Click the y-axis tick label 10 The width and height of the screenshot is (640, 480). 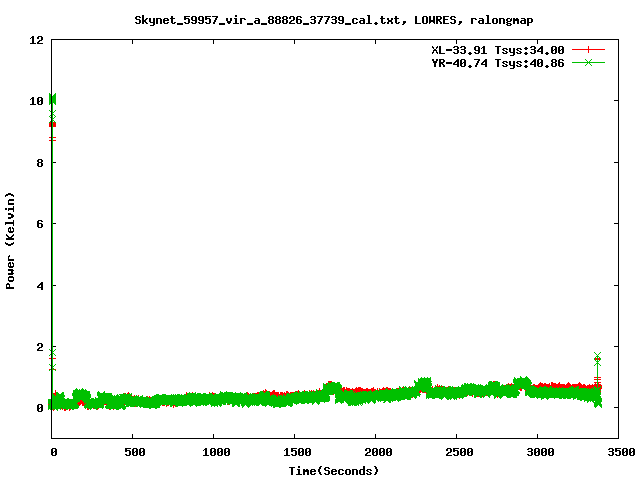[36, 101]
